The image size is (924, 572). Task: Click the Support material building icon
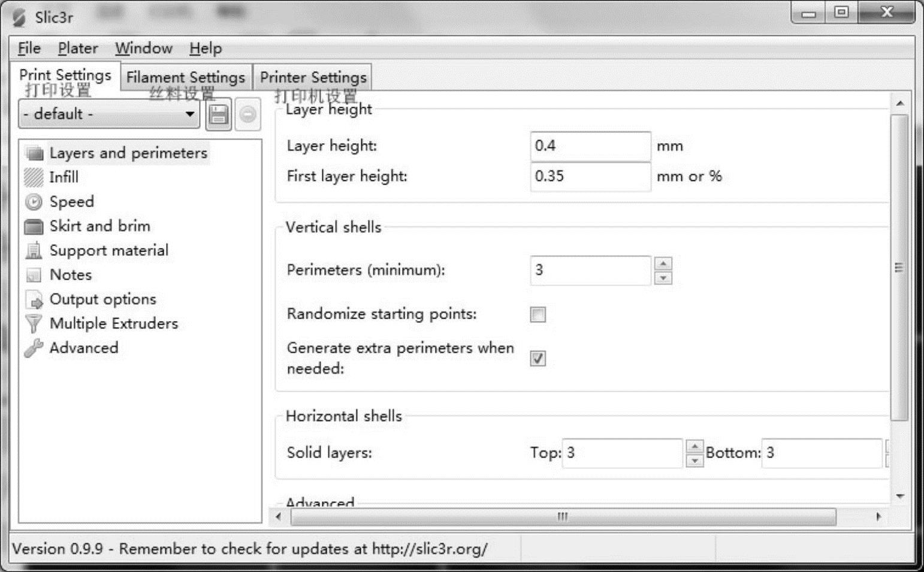tap(34, 250)
